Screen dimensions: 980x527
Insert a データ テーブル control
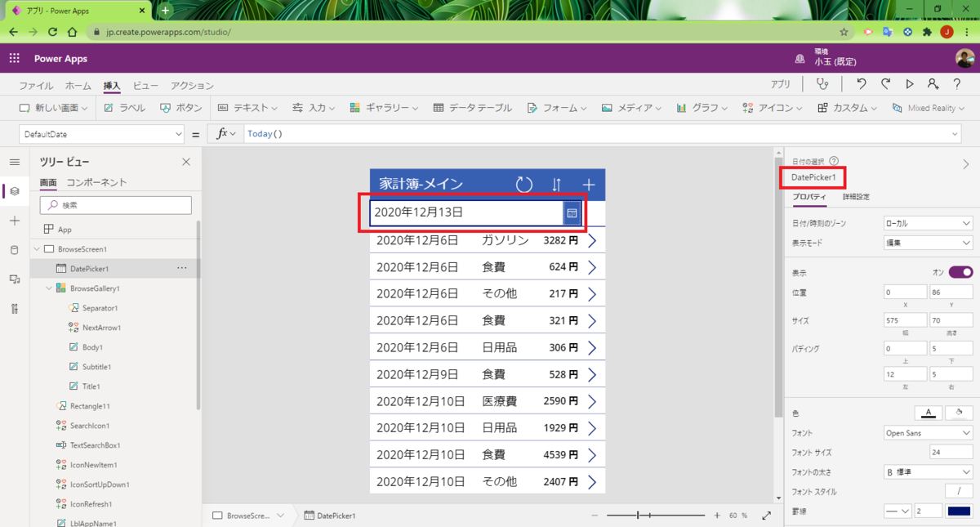point(472,108)
